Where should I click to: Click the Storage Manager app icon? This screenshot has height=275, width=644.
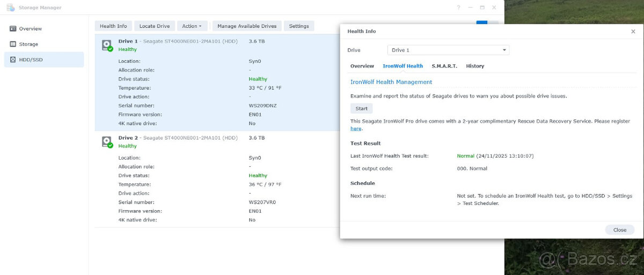(10, 8)
